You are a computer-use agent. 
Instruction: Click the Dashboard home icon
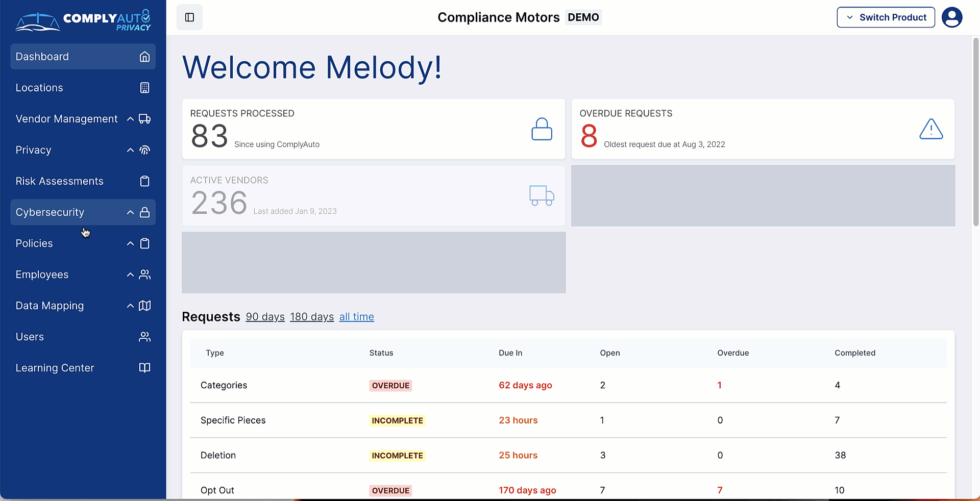145,57
